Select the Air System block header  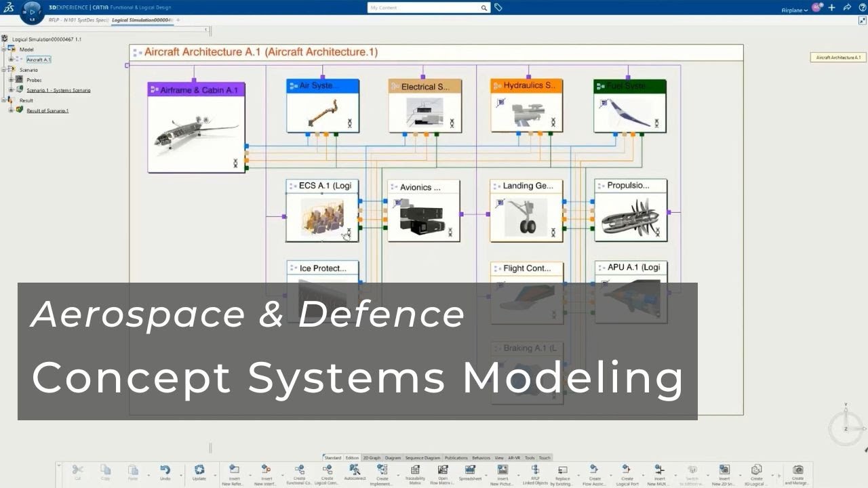point(323,86)
